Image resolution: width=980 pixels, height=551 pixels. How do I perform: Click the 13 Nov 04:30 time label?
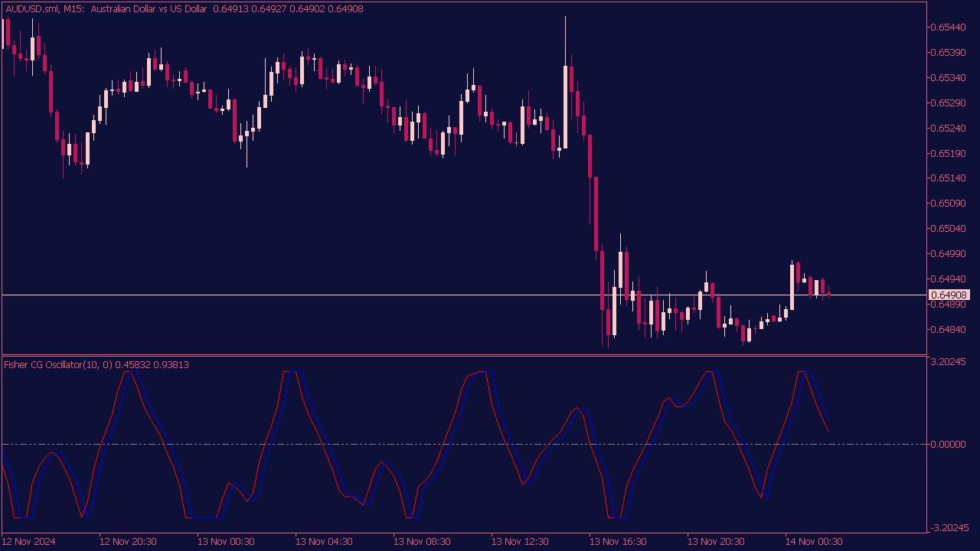[x=324, y=541]
